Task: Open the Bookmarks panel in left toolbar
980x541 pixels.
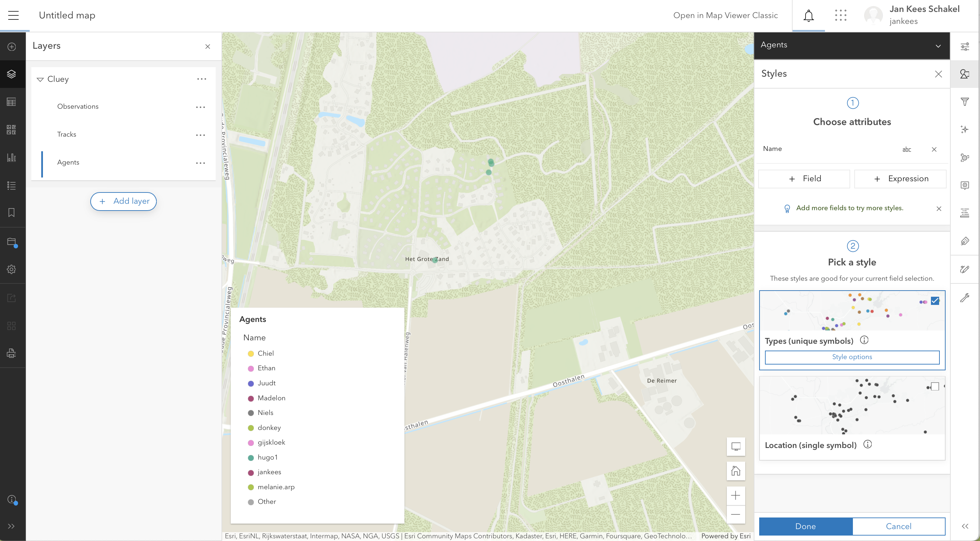Action: pyautogui.click(x=11, y=213)
